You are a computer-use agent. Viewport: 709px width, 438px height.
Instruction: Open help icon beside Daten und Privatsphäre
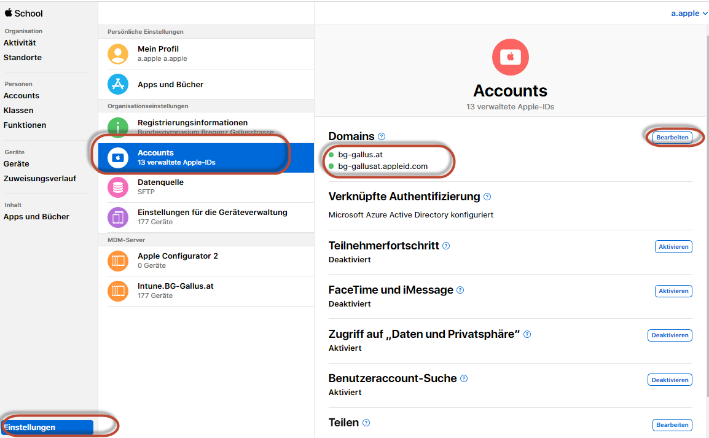527,334
